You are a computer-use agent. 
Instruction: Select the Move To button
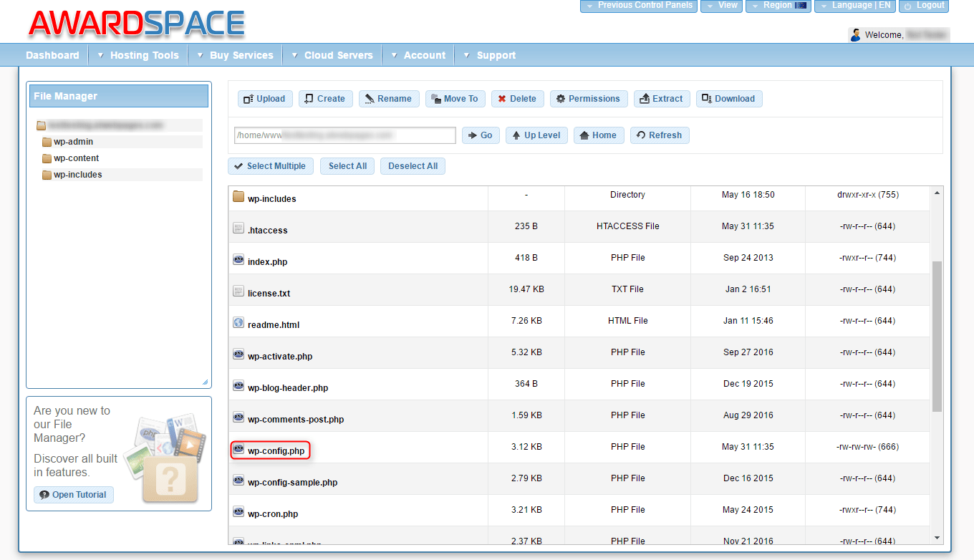[x=455, y=99]
